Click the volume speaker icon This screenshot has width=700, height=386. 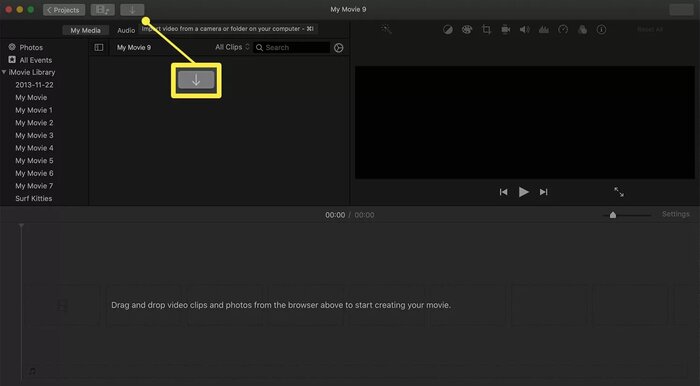tap(525, 30)
